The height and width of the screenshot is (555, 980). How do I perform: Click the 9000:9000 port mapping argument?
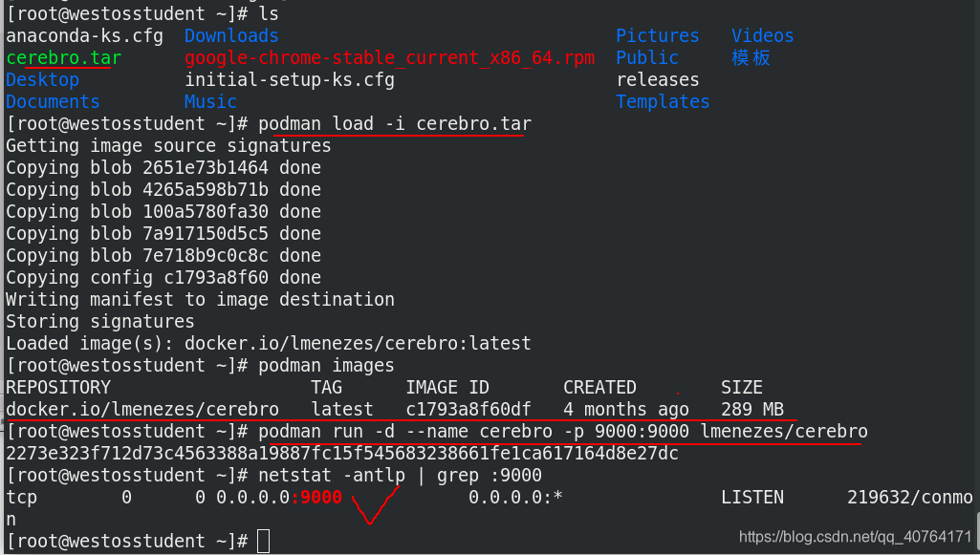tap(642, 432)
